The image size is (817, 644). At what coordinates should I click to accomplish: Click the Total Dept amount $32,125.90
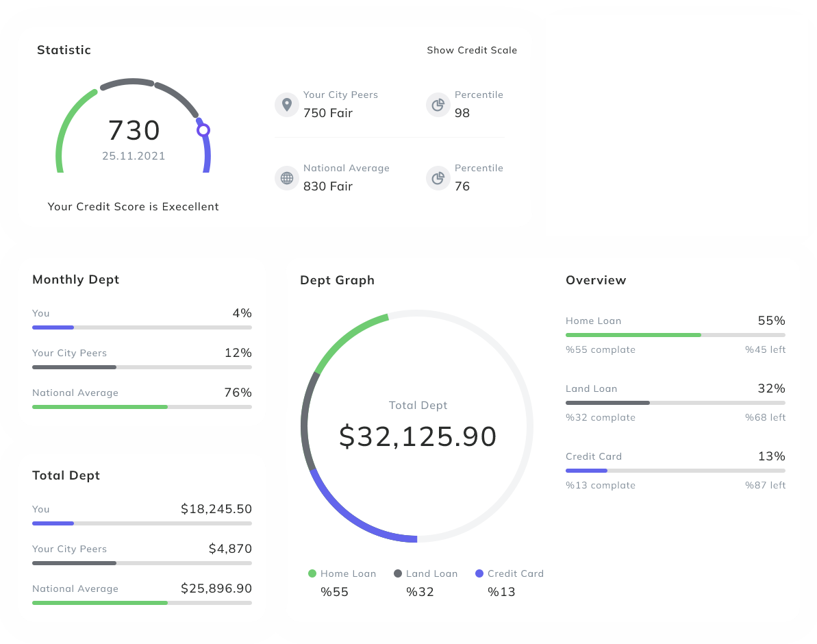(418, 437)
